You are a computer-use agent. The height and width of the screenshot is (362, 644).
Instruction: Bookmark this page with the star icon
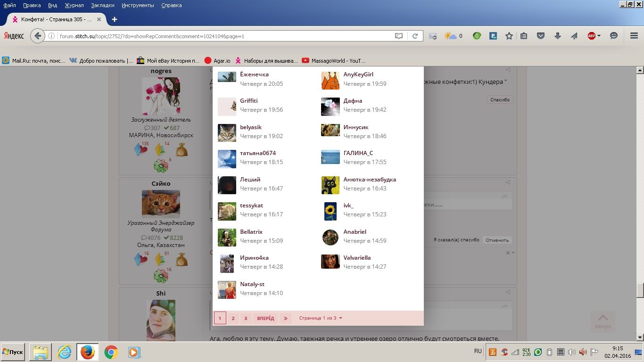509,36
